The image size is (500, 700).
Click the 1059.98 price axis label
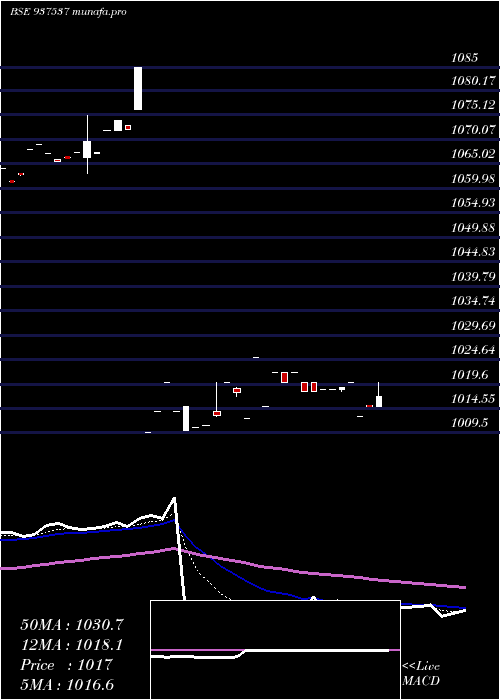pos(474,179)
